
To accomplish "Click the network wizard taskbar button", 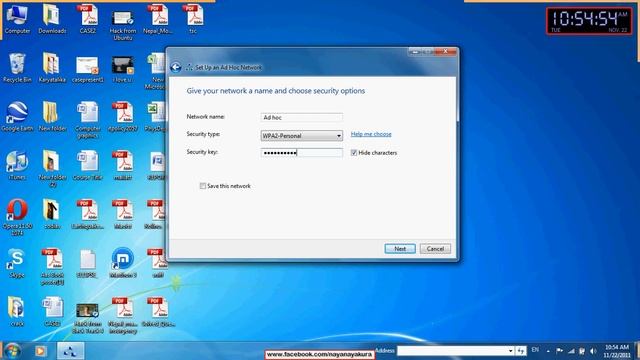I will pyautogui.click(x=70, y=351).
